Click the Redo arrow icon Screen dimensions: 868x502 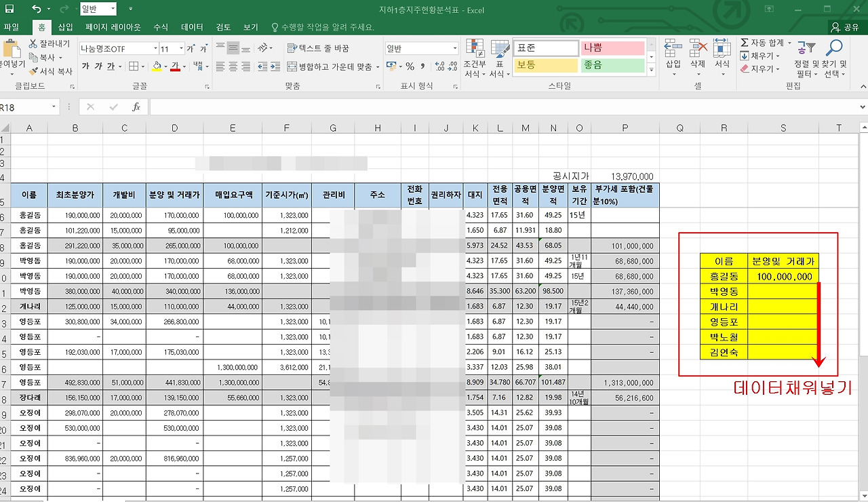tap(64, 9)
